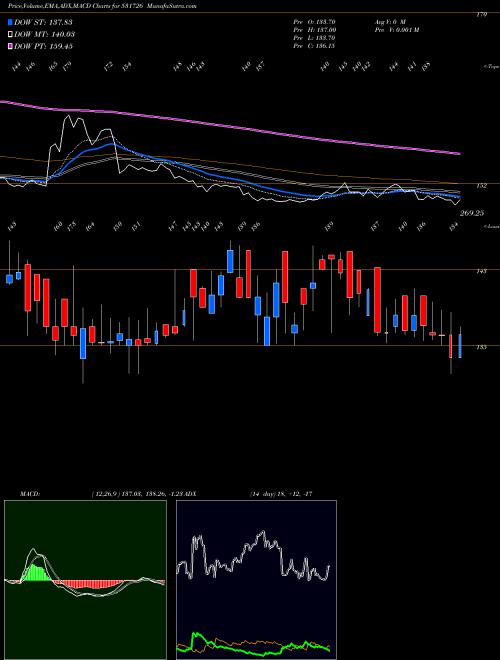Image resolution: width=500 pixels, height=660 pixels.
Task: Click the 173 low value label
Action: (x=72, y=226)
